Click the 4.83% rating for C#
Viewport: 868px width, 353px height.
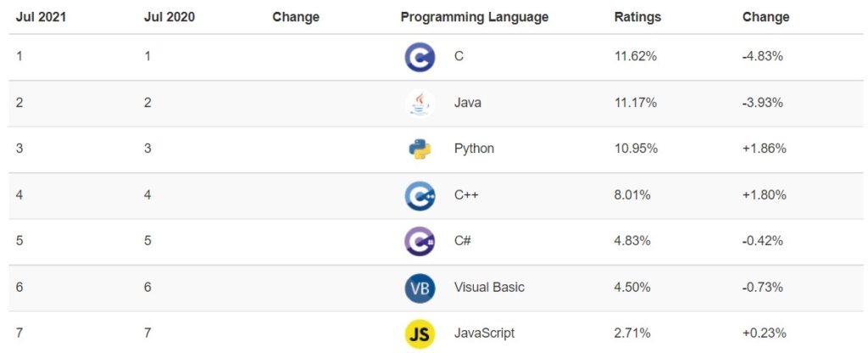coord(632,241)
